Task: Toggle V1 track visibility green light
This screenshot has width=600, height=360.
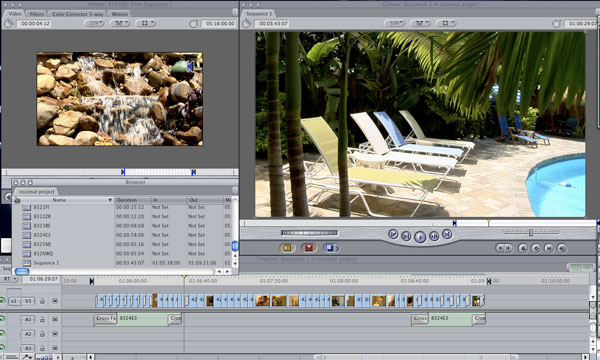Action: (x=2, y=301)
